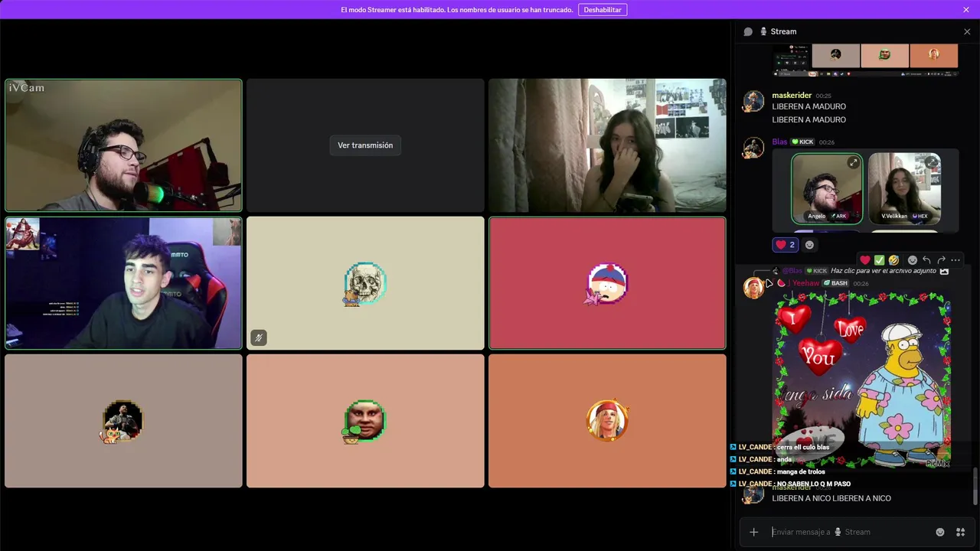Image resolution: width=980 pixels, height=551 pixels.
Task: Forward message via hover toolbar arrow
Action: click(x=941, y=260)
